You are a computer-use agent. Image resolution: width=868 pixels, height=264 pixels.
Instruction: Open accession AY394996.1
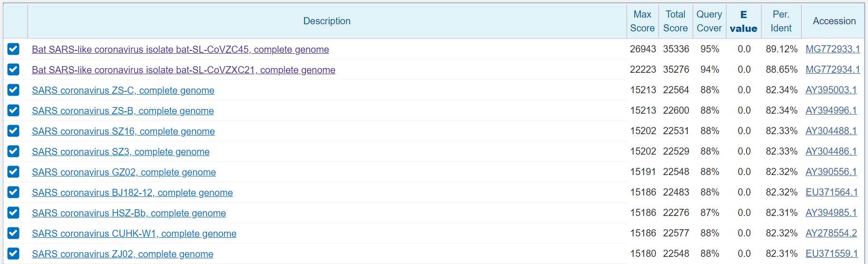pyautogui.click(x=831, y=110)
